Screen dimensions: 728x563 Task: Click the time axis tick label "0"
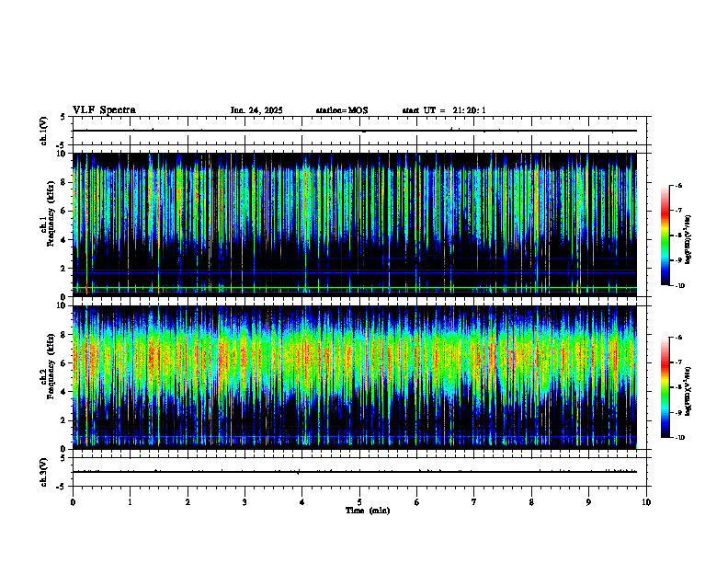pos(73,502)
